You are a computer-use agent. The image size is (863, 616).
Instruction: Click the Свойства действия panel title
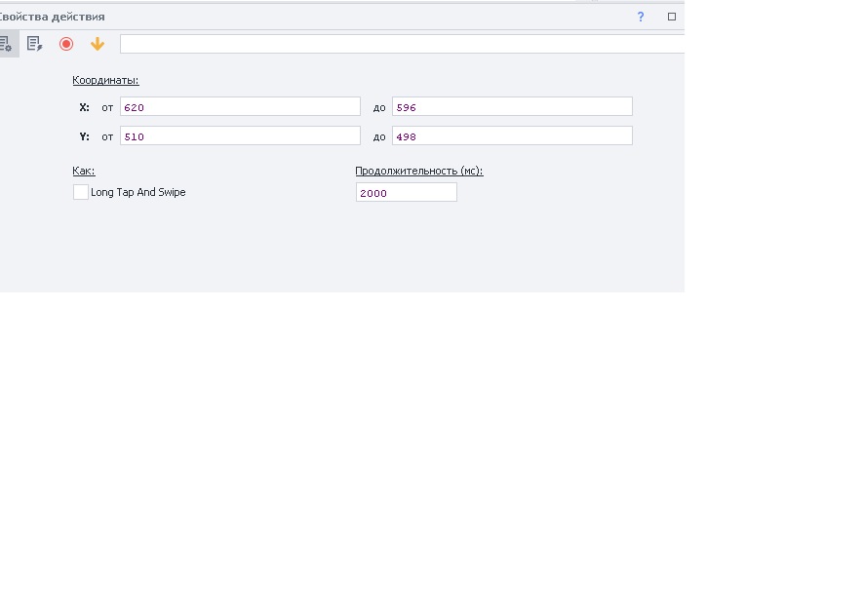(x=53, y=17)
